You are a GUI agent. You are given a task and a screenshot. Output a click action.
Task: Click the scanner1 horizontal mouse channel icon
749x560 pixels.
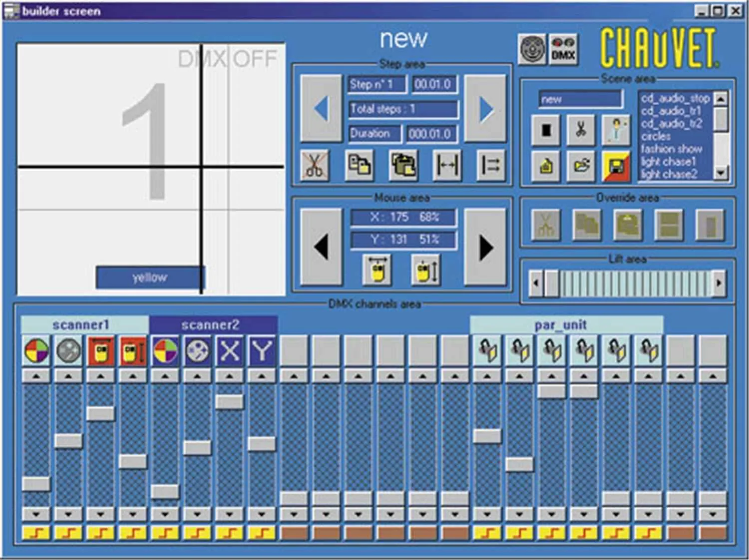coord(101,350)
